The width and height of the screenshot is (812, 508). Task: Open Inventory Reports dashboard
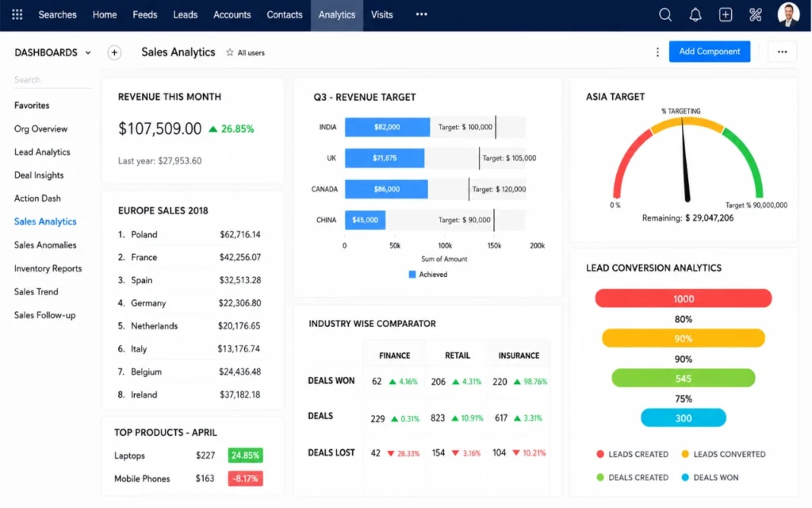[x=48, y=268]
